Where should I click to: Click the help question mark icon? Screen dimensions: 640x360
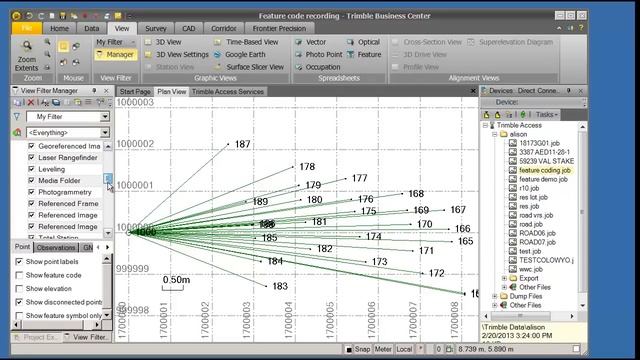click(x=581, y=28)
